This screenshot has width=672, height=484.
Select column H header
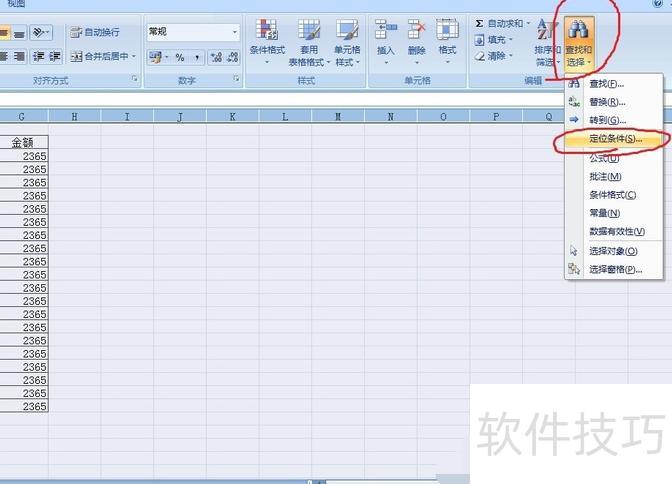click(x=75, y=117)
